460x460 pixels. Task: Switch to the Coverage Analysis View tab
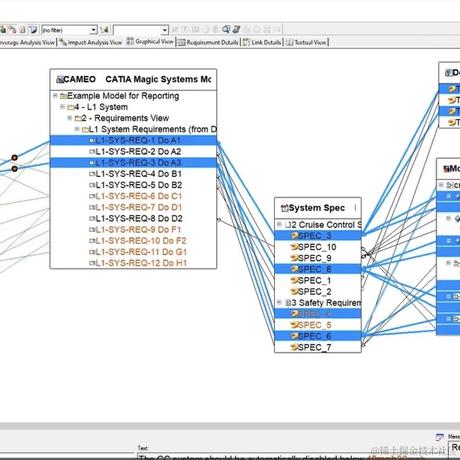click(27, 42)
